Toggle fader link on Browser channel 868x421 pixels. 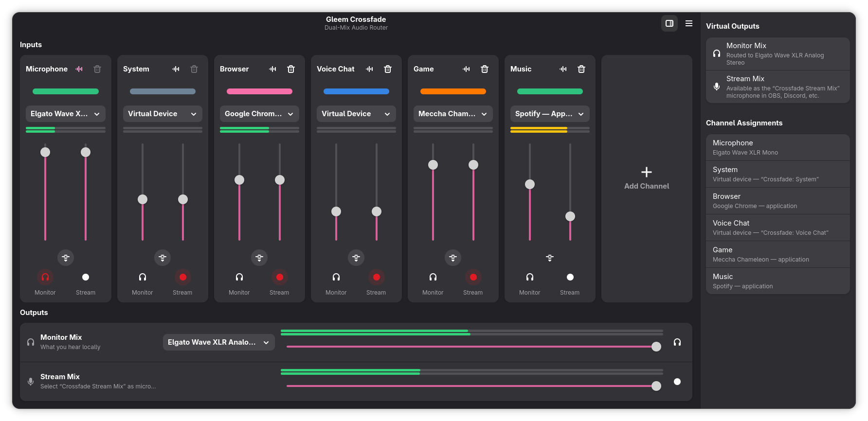(x=259, y=258)
